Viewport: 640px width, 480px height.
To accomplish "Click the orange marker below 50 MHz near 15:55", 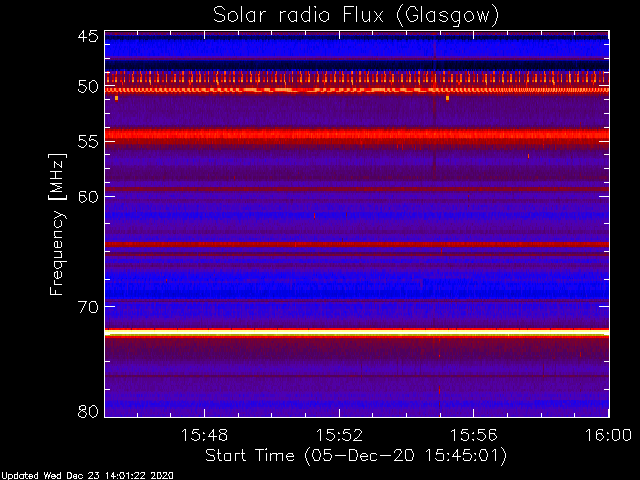I will 448,98.
